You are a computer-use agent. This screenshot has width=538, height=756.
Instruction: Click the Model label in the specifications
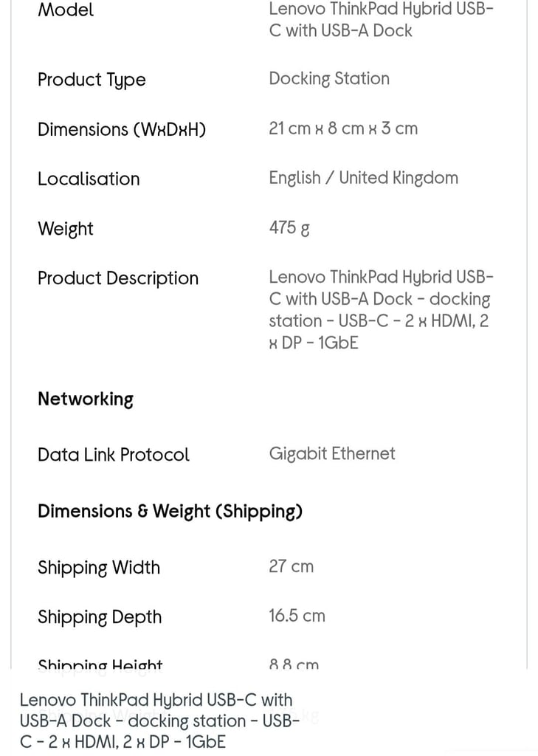[66, 10]
